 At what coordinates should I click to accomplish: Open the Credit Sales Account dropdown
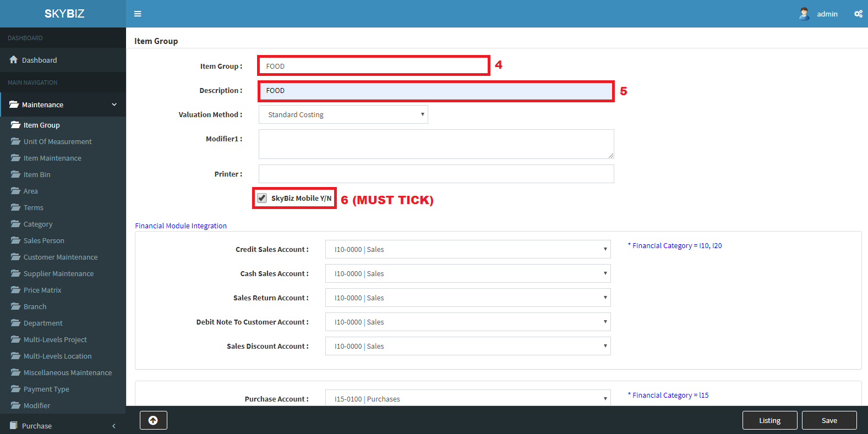[467, 249]
